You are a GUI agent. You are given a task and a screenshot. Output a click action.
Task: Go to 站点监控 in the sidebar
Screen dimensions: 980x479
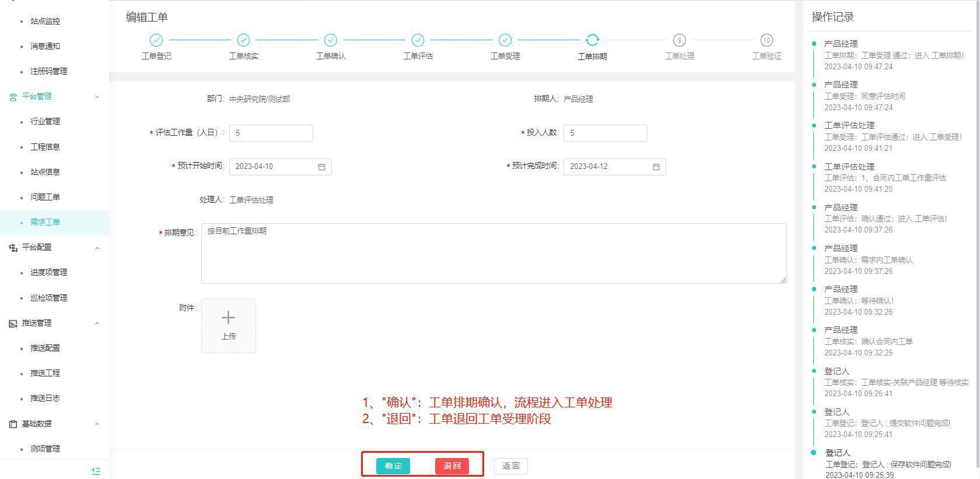tap(45, 21)
